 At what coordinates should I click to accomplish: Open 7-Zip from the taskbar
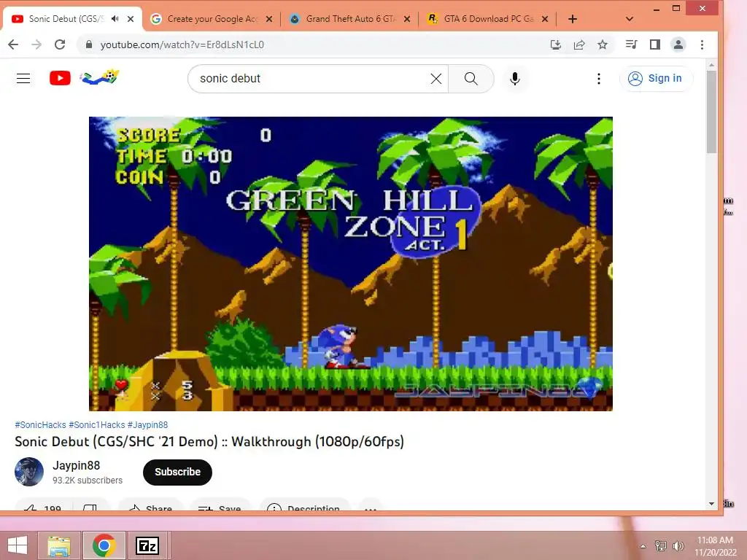point(147,545)
